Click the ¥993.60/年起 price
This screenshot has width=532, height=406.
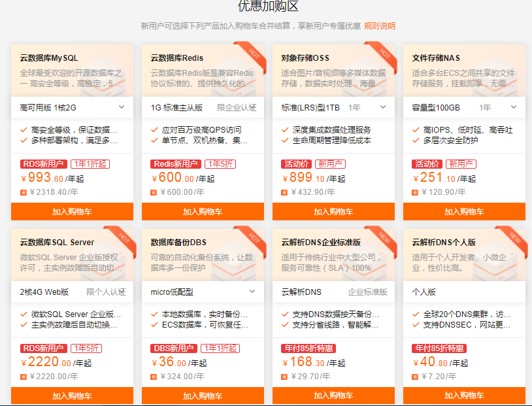tap(52, 178)
